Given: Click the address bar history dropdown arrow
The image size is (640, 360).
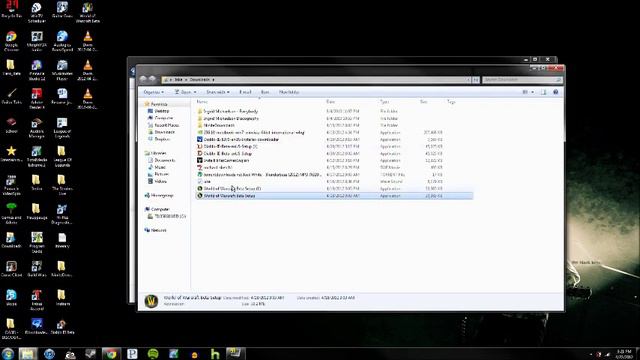Looking at the screenshot, I should (468, 80).
